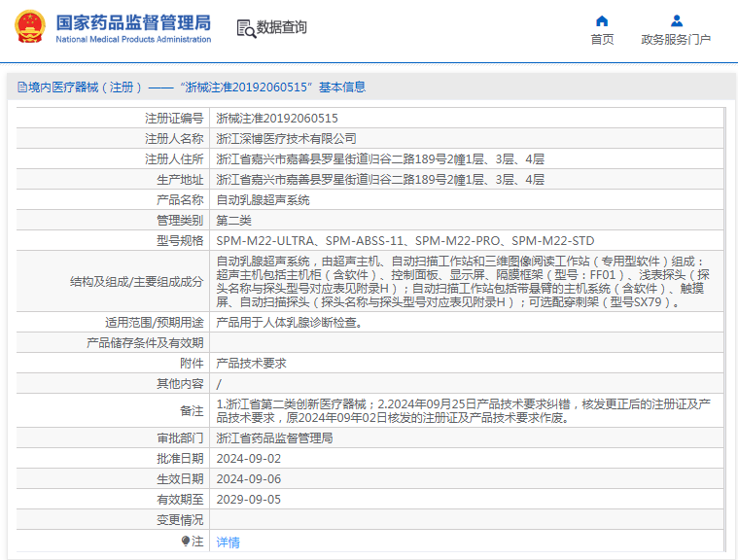Click the 结构及组成/主要组成成分 label
This screenshot has height=560, width=738.
[x=136, y=281]
